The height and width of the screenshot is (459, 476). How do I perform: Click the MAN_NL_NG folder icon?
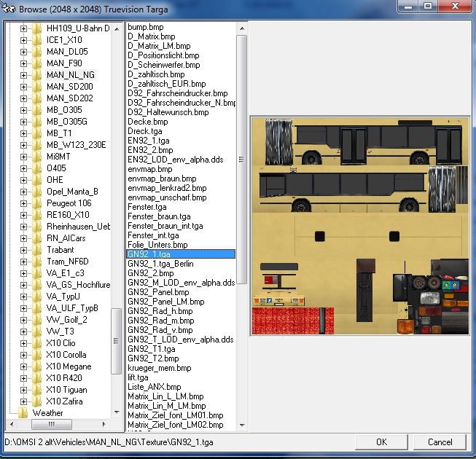(37, 75)
